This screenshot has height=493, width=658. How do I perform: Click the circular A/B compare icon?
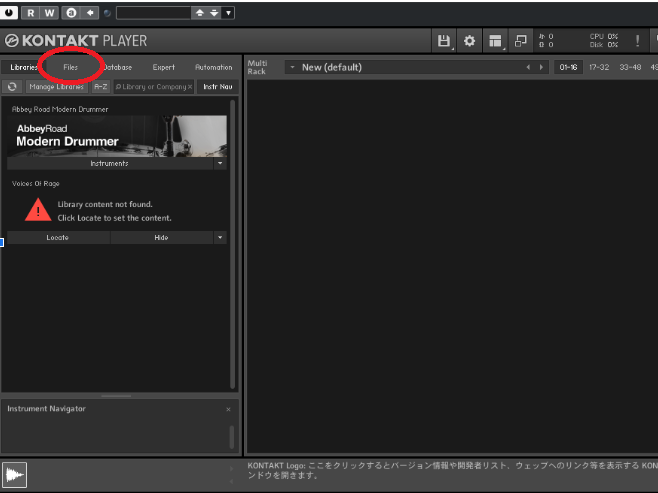tap(71, 13)
